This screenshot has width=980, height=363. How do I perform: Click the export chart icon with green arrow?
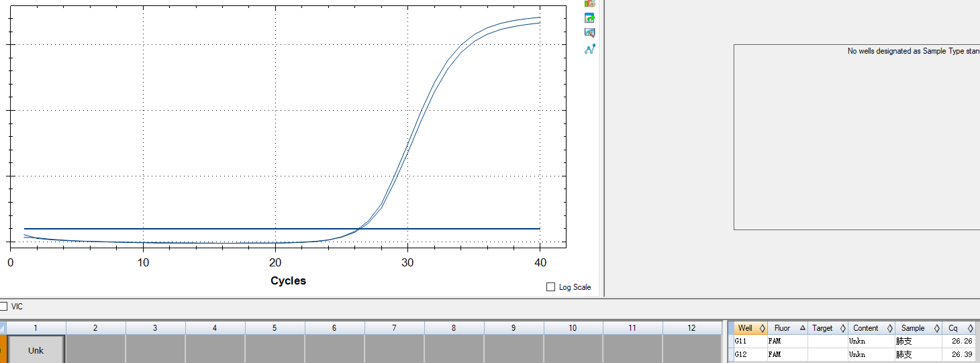click(x=590, y=17)
